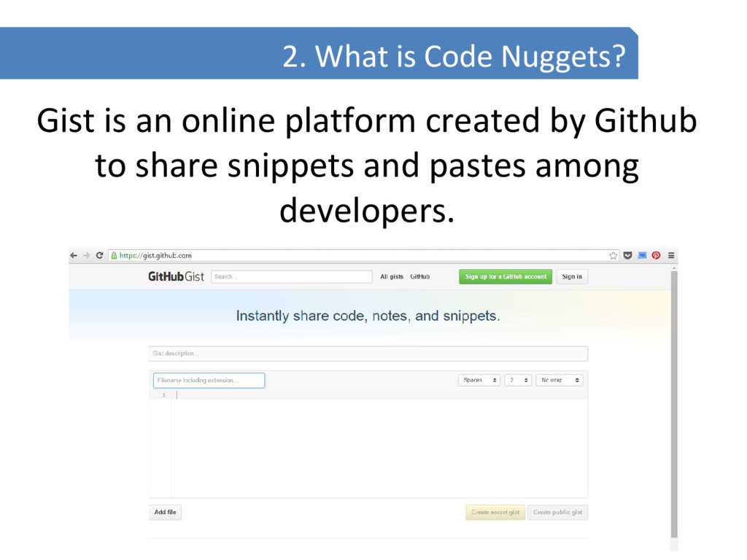Screen dimensions: 747x560
Task: Open the GitHub nav link
Action: click(x=419, y=276)
